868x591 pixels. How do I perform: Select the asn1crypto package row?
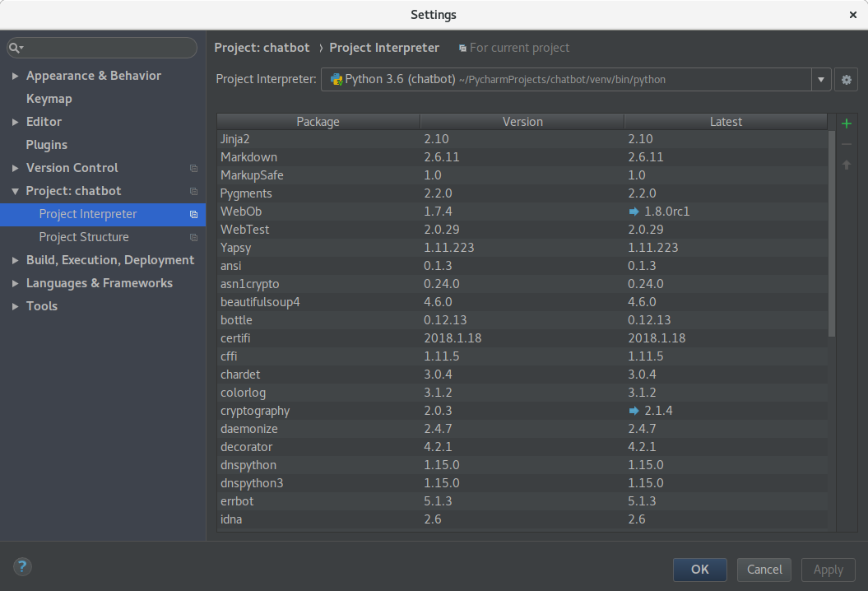click(x=522, y=284)
